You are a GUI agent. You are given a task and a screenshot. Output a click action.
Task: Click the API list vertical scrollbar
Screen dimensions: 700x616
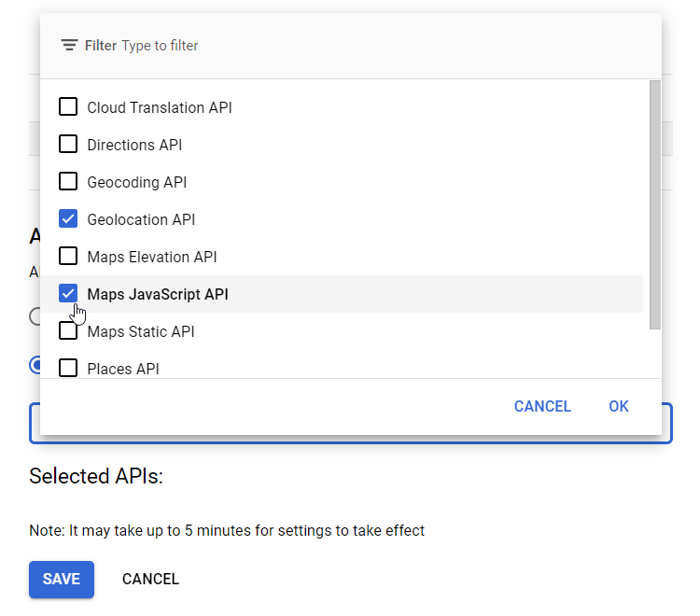655,205
